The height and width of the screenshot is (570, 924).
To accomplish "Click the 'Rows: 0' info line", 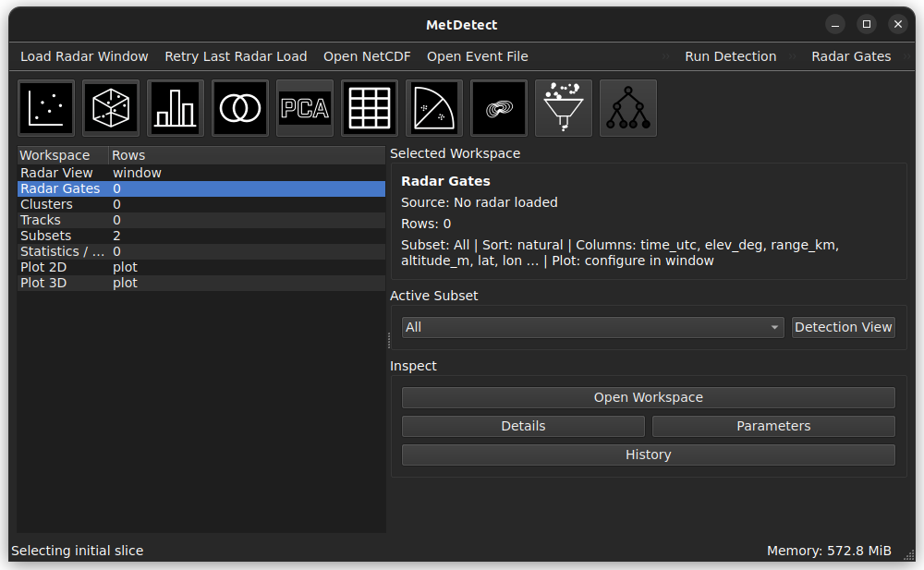I will (426, 224).
